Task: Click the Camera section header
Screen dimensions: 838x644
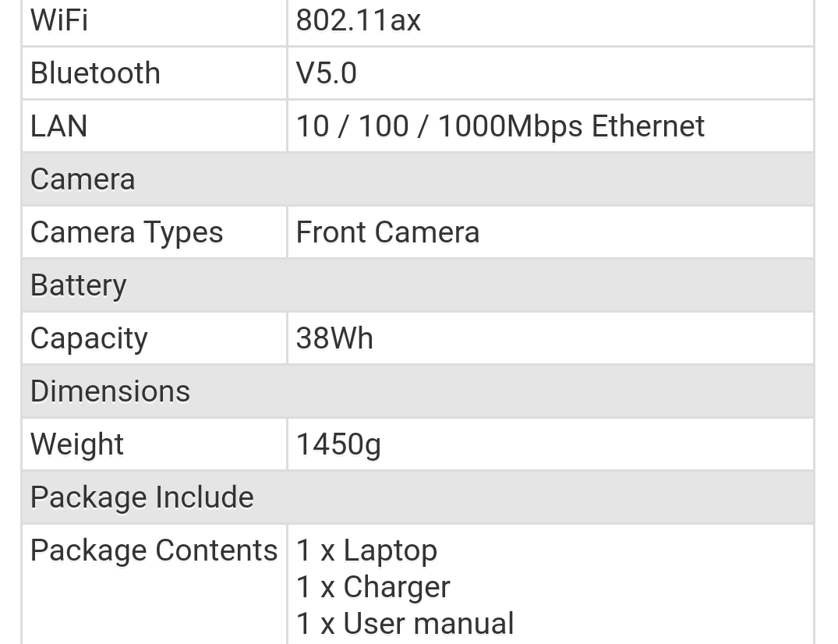Action: (x=418, y=179)
